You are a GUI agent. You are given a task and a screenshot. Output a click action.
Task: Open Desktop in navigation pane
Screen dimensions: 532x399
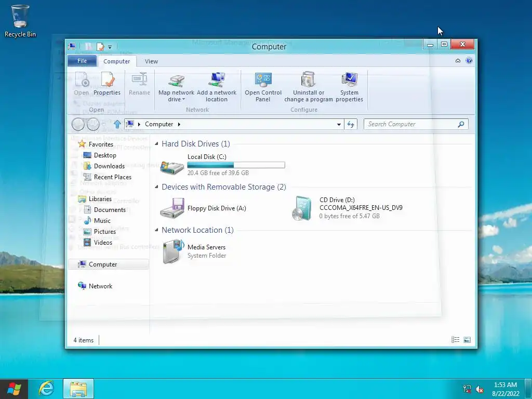point(105,155)
